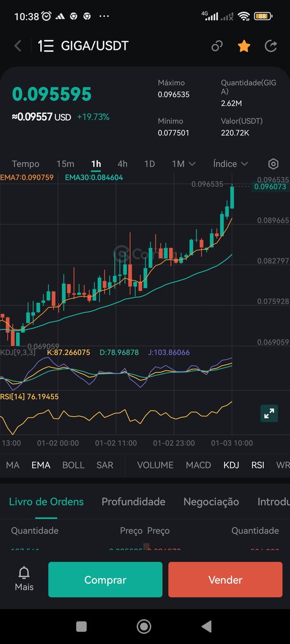
Task: Tap the KDJ[9,3,3] indicator label
Action: pos(17,353)
